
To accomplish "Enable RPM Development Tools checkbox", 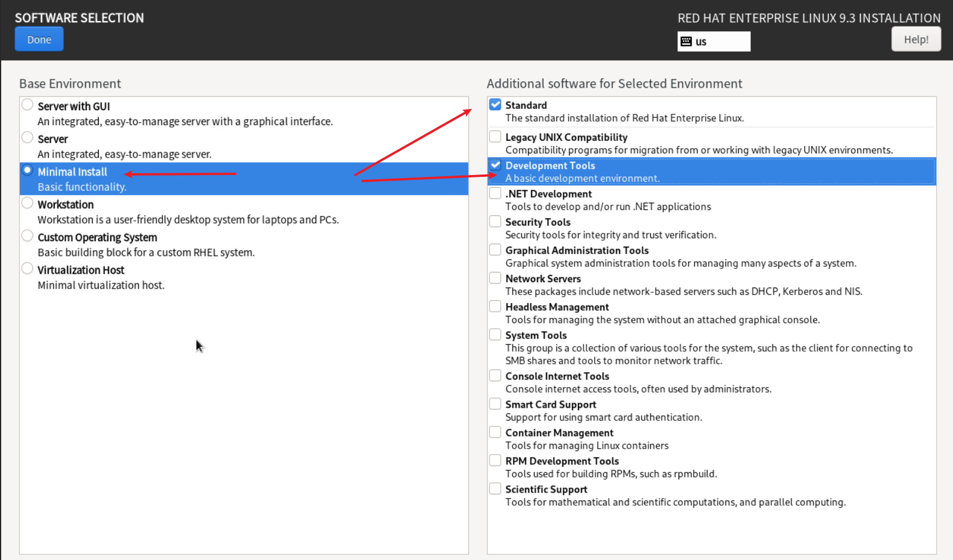I will pyautogui.click(x=495, y=460).
